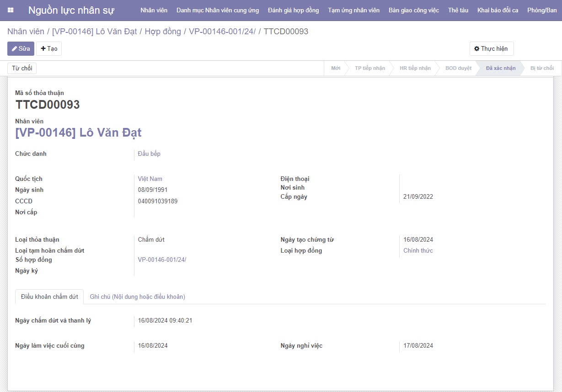Open the apps grid menu icon
The height and width of the screenshot is (392, 562).
11,10
